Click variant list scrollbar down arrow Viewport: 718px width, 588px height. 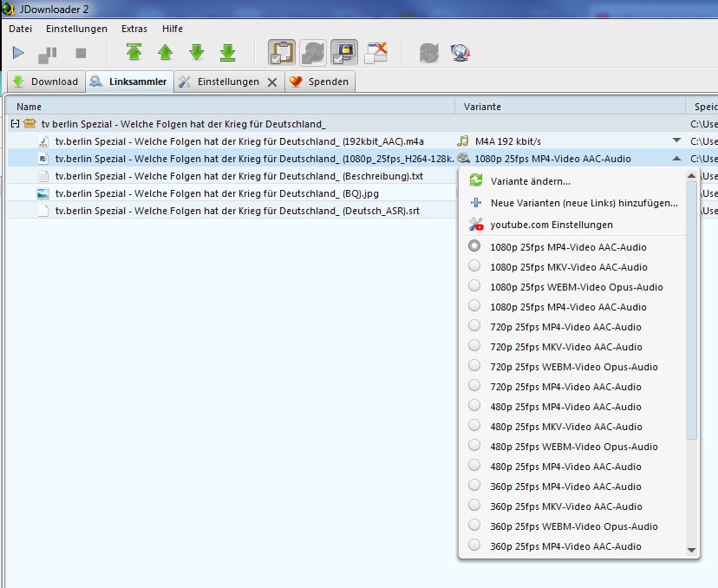pyautogui.click(x=691, y=550)
